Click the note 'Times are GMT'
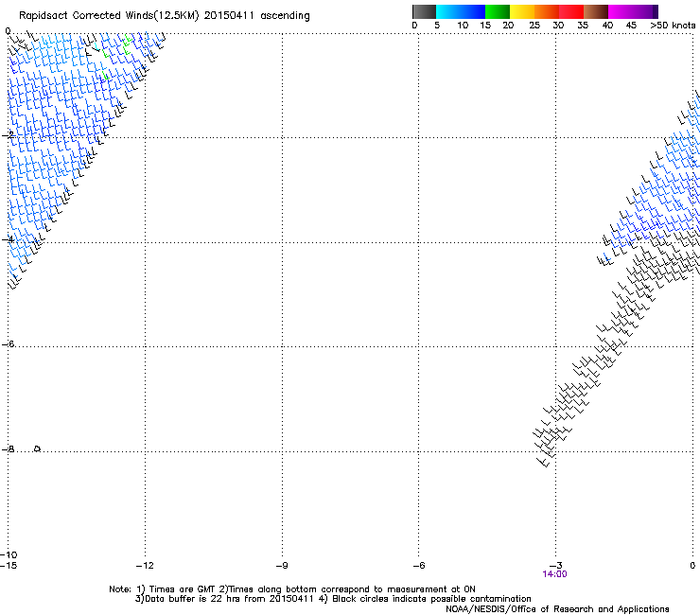Screen dimensions: 700x615 pos(182,589)
